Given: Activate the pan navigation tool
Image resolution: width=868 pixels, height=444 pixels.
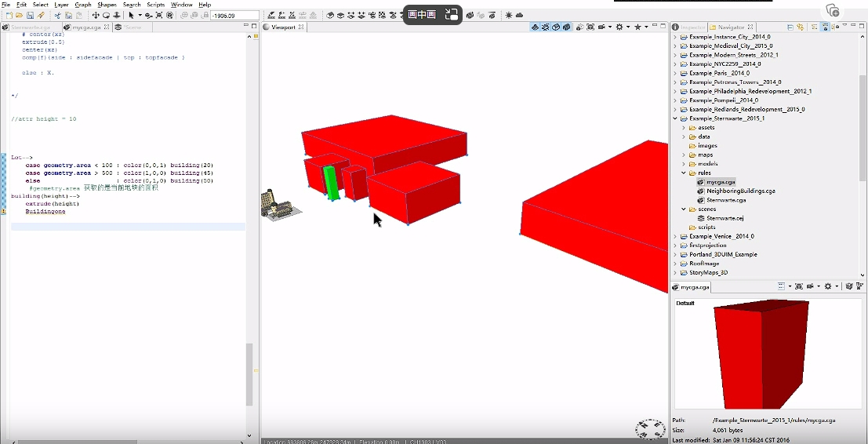Looking at the screenshot, I should 96,15.
